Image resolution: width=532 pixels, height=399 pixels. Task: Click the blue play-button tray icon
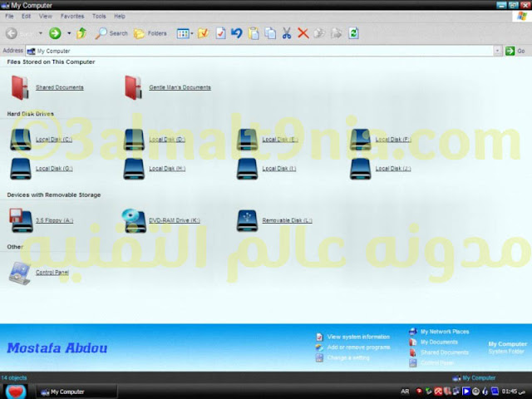(466, 392)
